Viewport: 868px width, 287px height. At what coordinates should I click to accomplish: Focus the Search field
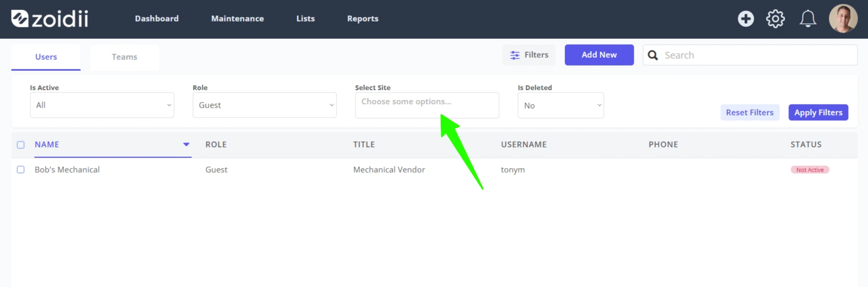[750, 55]
